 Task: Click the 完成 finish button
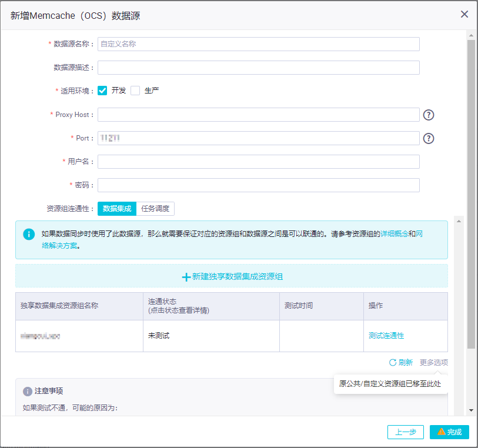[449, 432]
